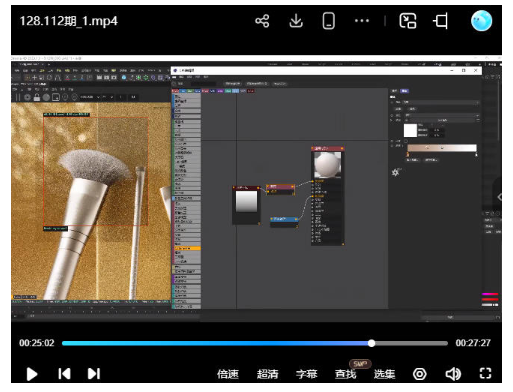This screenshot has width=513, height=392.
Task: Click the total duration 00:27:27
Action: [473, 343]
